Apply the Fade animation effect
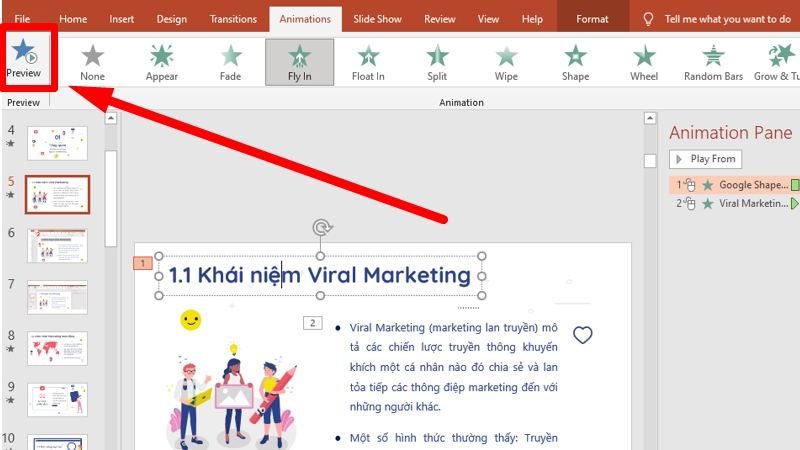 231,62
